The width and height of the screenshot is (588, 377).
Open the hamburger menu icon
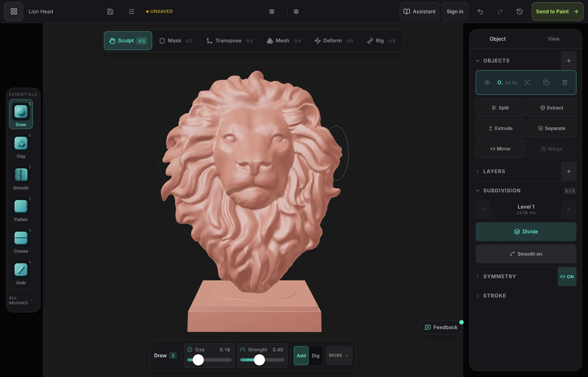(131, 11)
